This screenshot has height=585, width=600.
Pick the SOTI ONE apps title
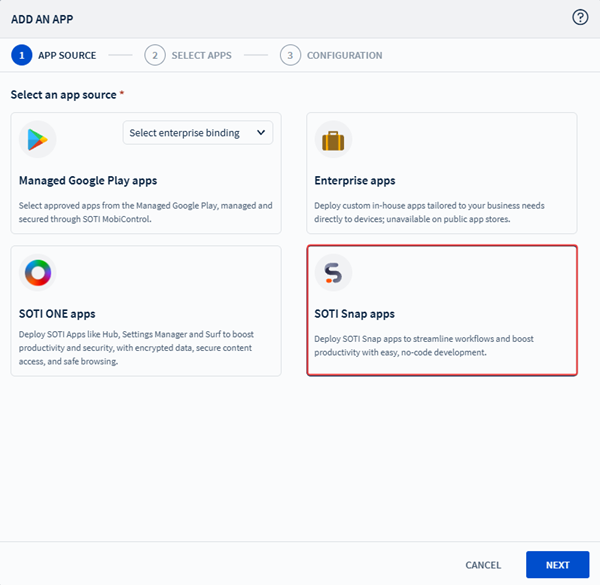(58, 315)
